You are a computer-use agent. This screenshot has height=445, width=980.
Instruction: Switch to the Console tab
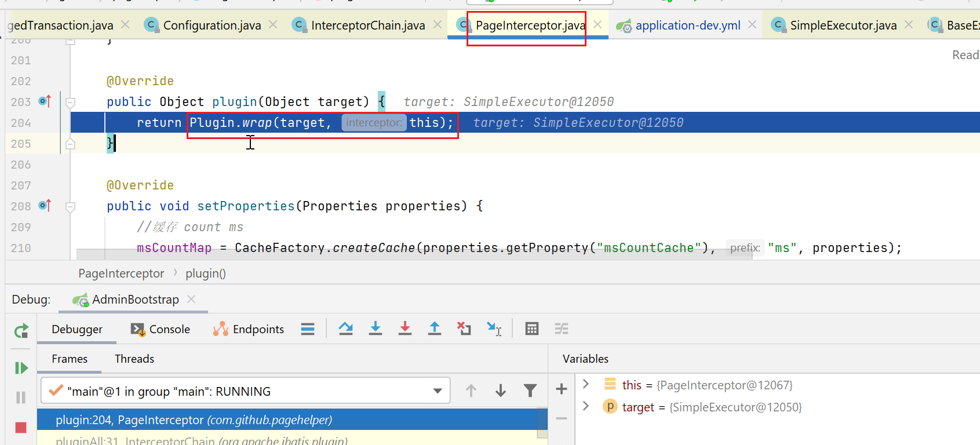tap(161, 329)
